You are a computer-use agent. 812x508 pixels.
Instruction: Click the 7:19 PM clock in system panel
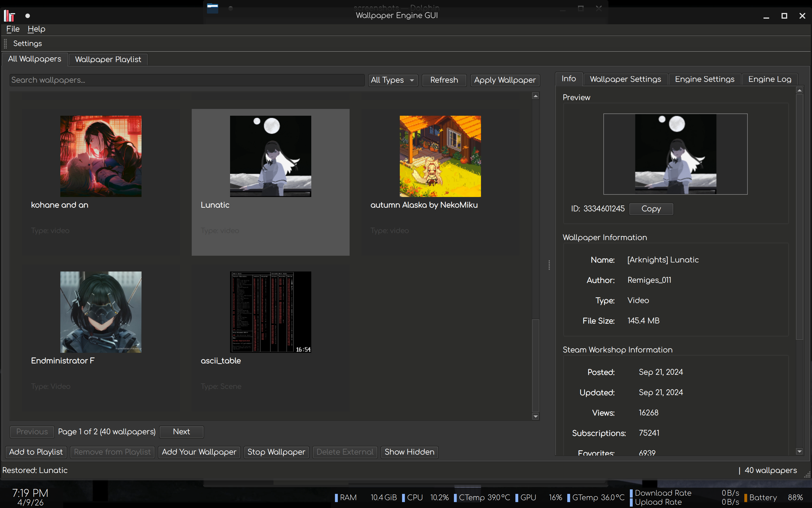(x=30, y=493)
